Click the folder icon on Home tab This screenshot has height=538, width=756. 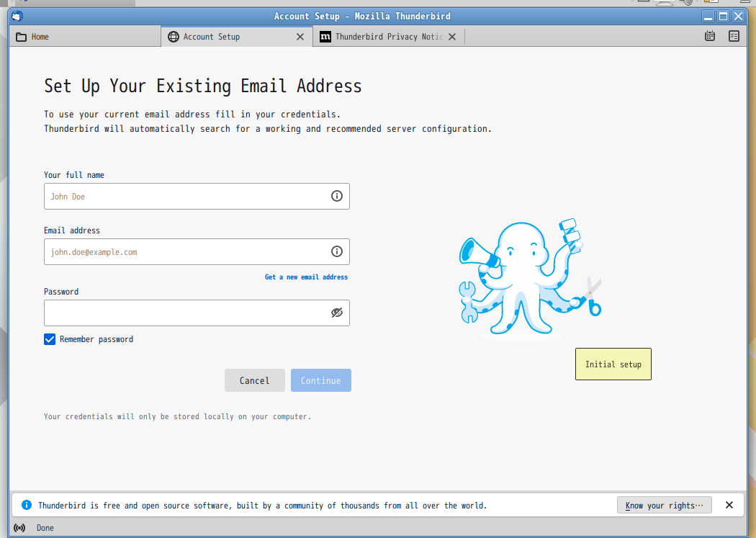click(x=21, y=37)
